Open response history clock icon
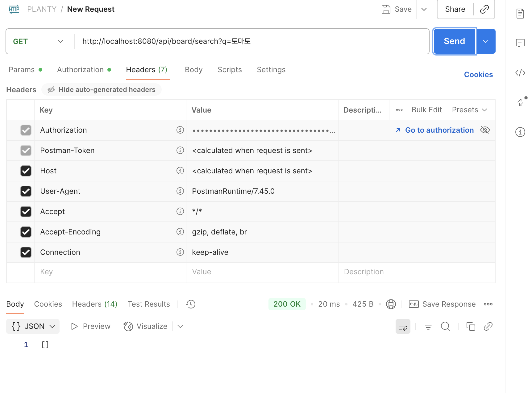This screenshot has height=393, width=532. pos(191,304)
